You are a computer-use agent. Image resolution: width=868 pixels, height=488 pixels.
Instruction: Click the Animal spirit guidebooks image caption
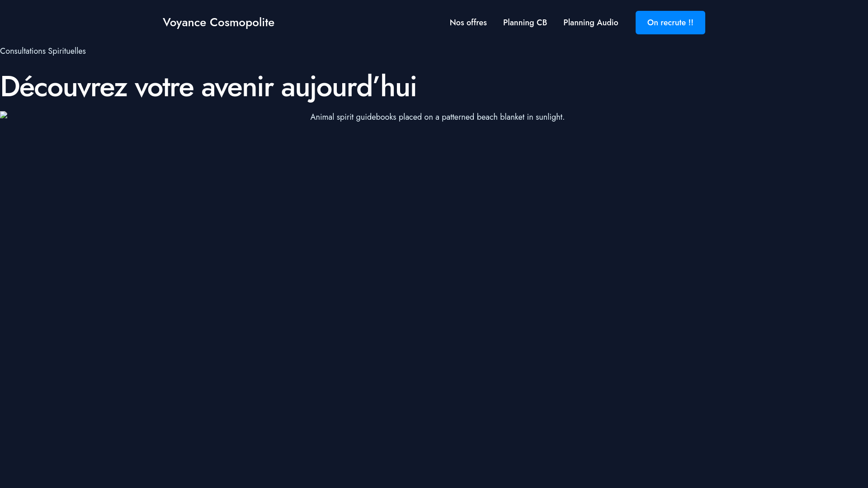coord(437,117)
